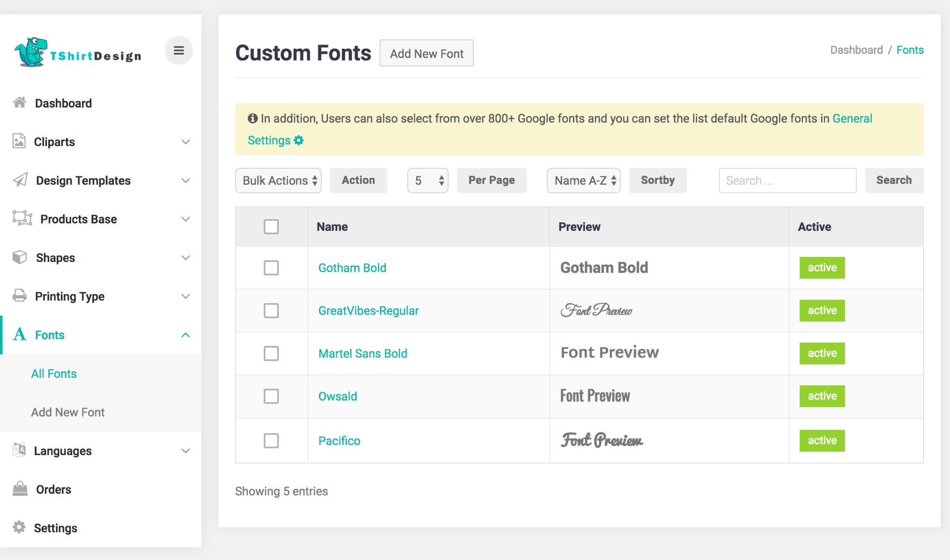This screenshot has height=560, width=950.
Task: Tick the checkbox for Gotham Bold
Action: point(271,267)
